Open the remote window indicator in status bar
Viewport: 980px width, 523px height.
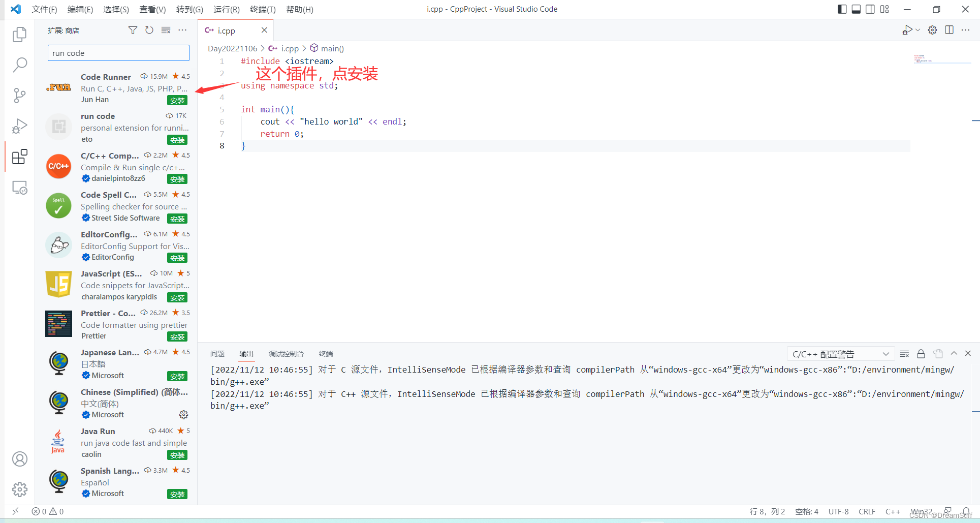[16, 511]
